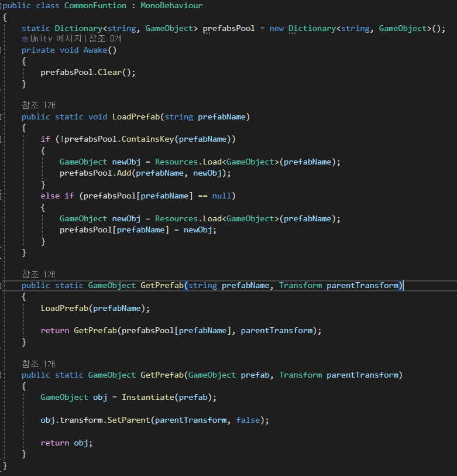Click the 'private' keyword before Awake

tap(38, 50)
